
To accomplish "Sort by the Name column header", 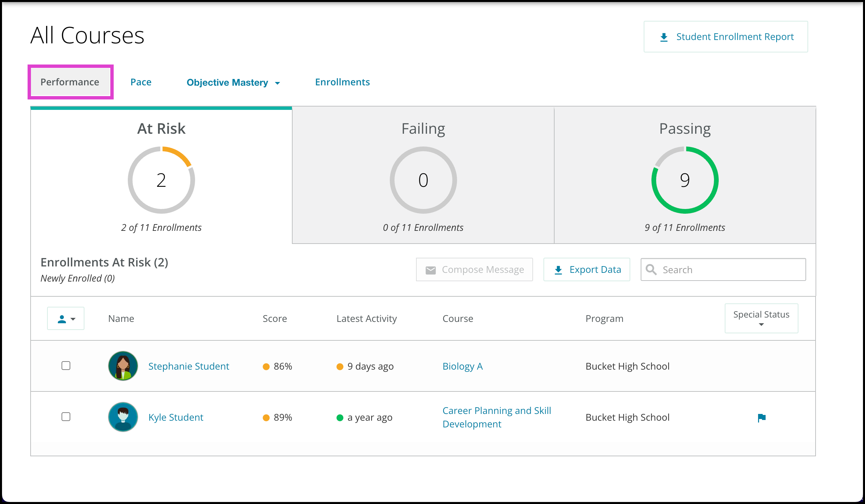I will tap(121, 319).
